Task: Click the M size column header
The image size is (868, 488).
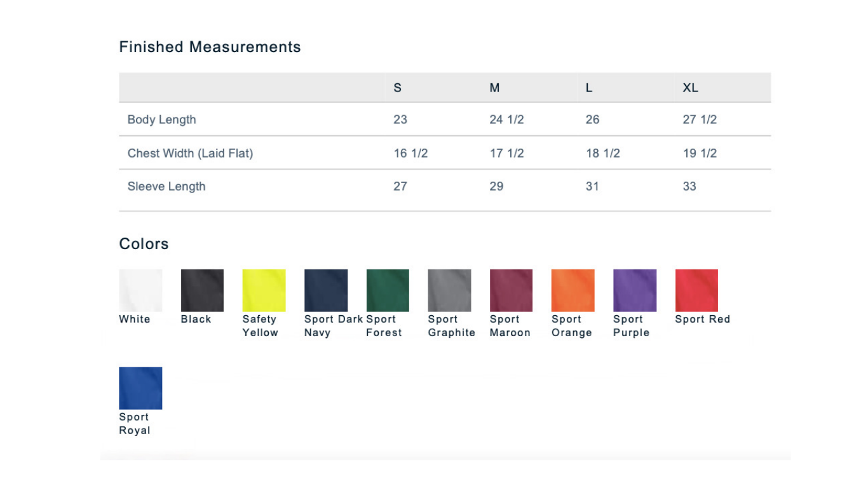Action: (494, 88)
